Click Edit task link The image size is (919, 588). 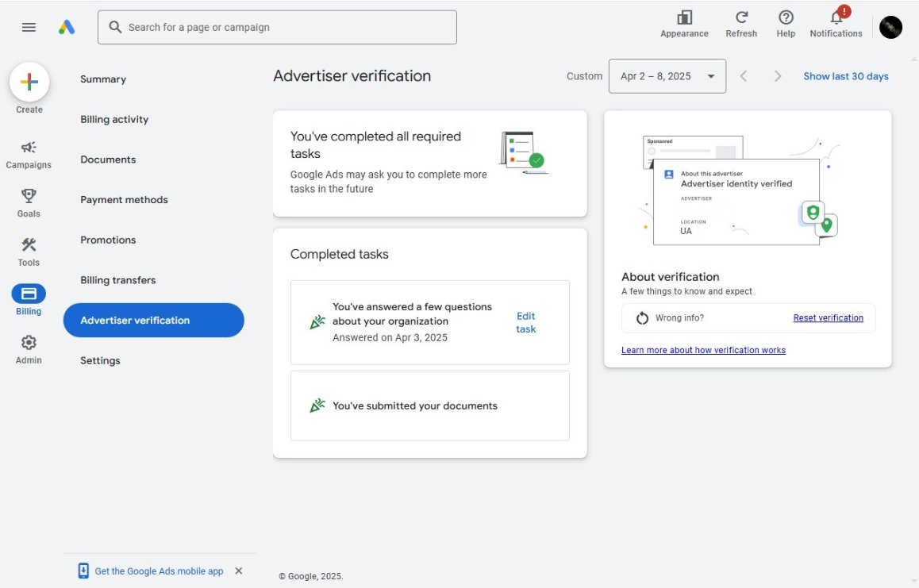click(525, 322)
